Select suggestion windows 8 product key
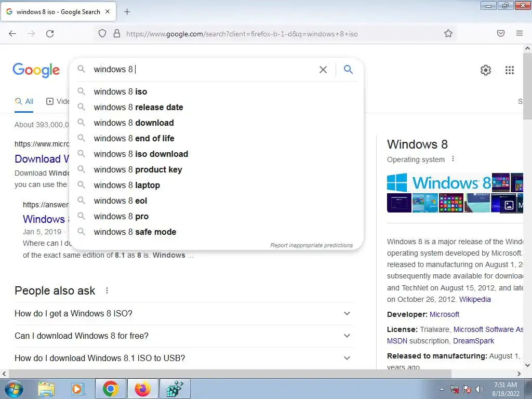 (x=217, y=170)
